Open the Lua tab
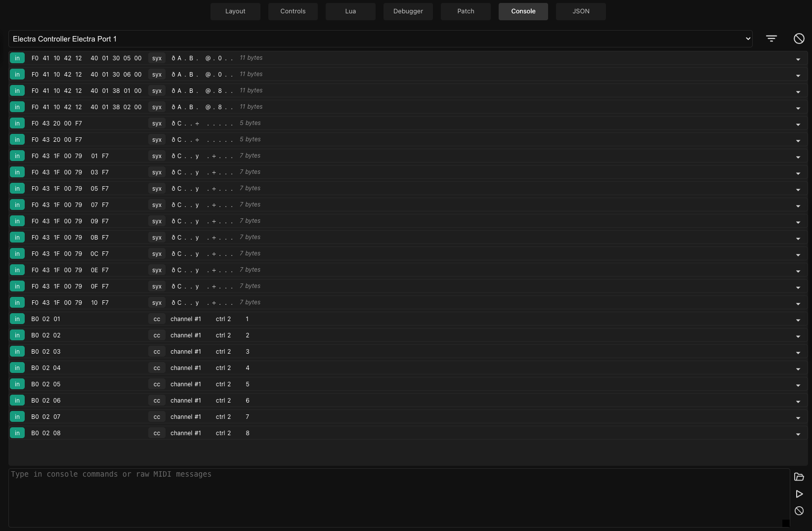 tap(350, 11)
